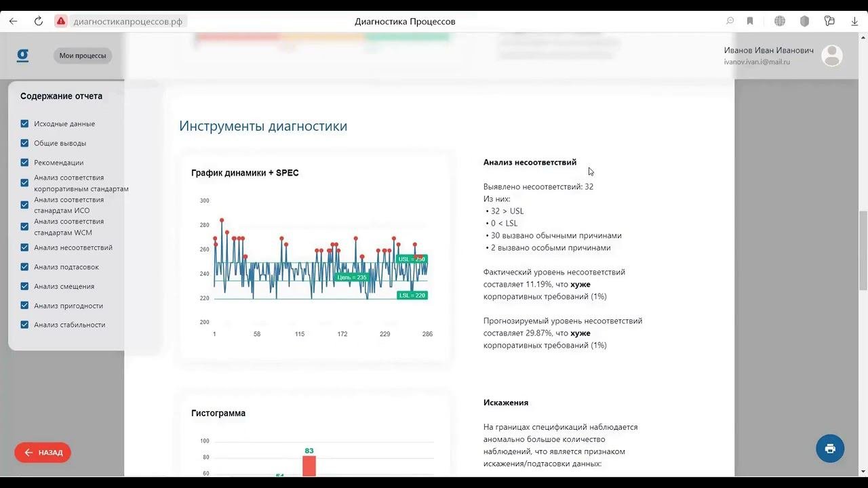Screen dimensions: 868x488
Task: Click the address bar диагностикапроцессов.рф
Action: tap(128, 21)
